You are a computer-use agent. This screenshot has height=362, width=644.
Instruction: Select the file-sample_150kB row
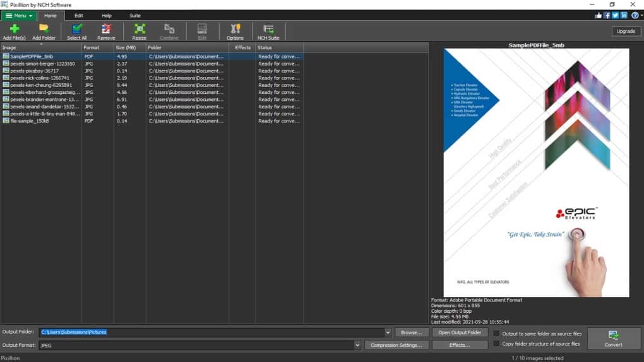[x=30, y=121]
